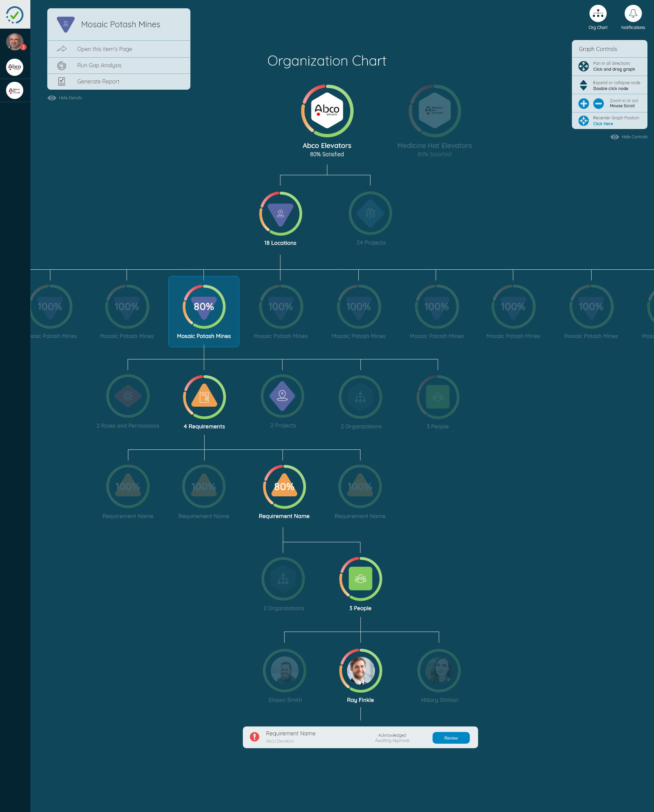This screenshot has width=654, height=812.
Task: Click the Review button on requirement card
Action: coord(451,738)
